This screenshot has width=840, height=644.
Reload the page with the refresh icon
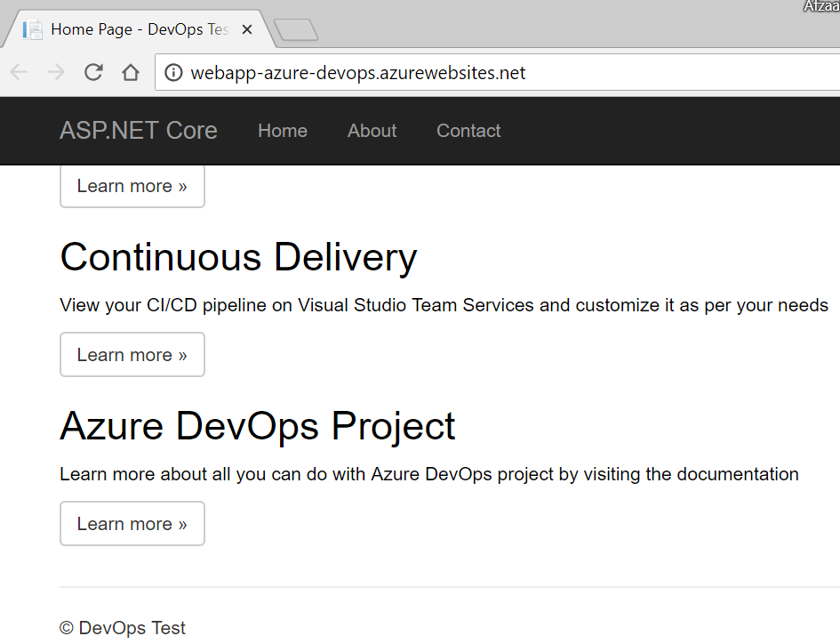(x=93, y=72)
